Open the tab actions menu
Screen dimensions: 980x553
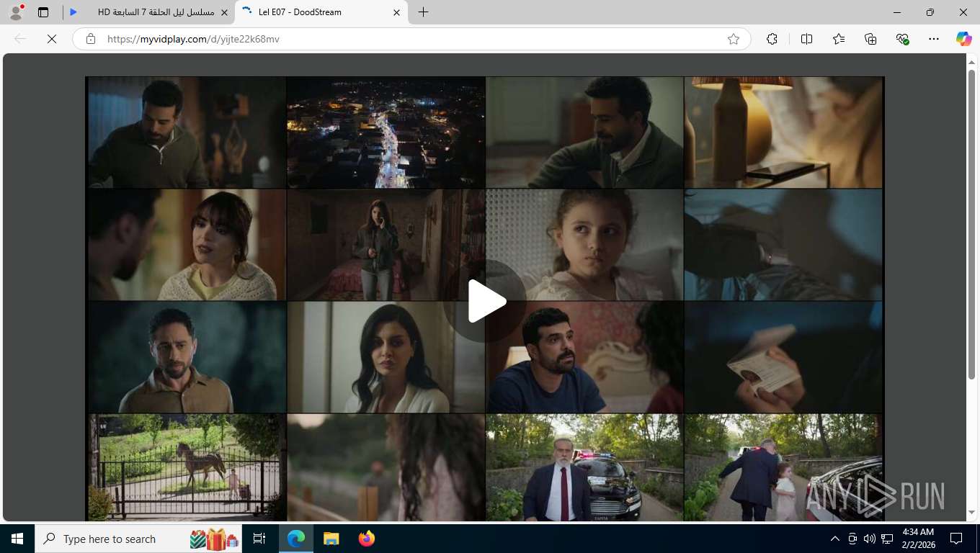click(x=43, y=12)
